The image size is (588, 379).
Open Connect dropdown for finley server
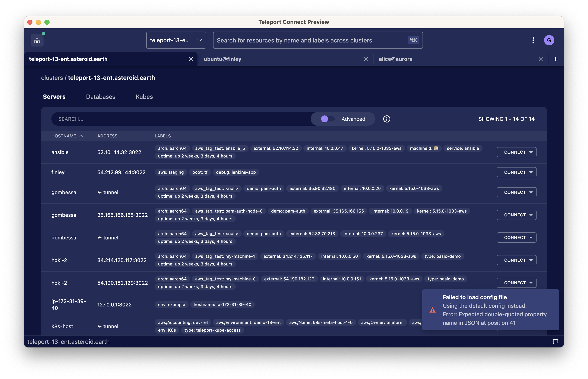click(531, 172)
